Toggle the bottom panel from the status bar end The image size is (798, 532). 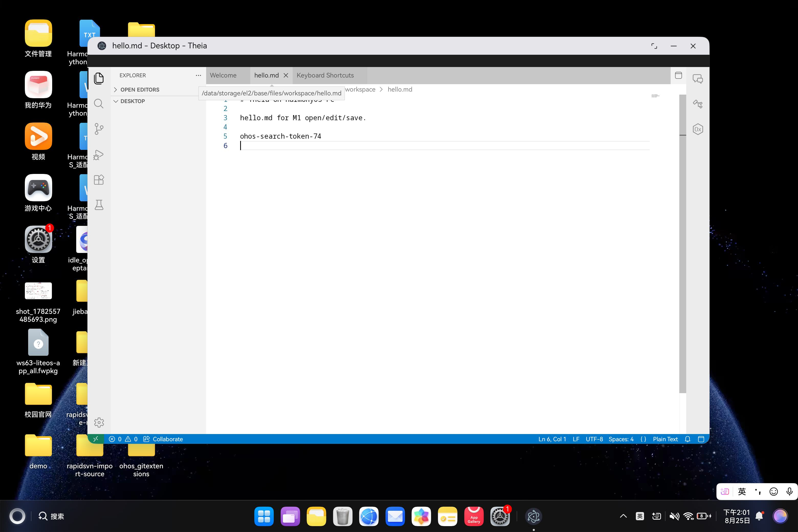(x=701, y=439)
